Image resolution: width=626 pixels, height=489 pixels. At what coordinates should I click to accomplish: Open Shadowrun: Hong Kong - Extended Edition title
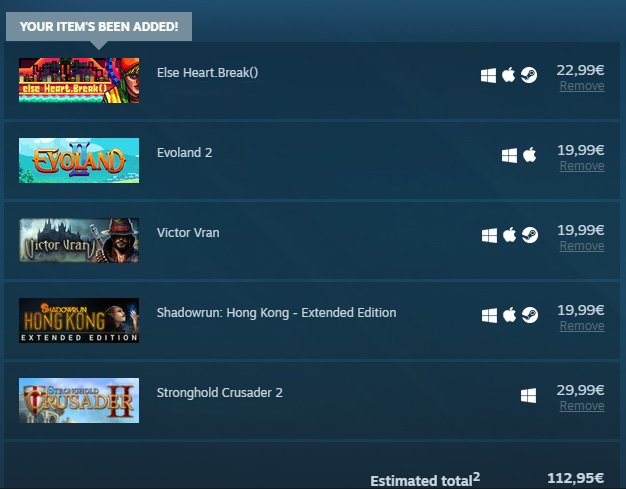click(276, 313)
